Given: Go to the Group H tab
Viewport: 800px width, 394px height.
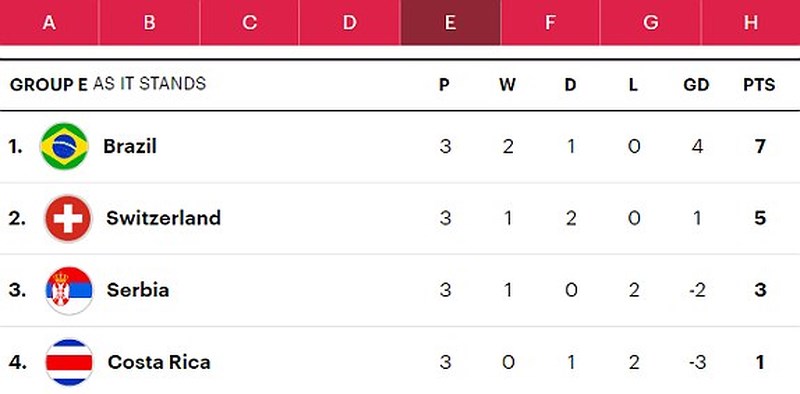Looking at the screenshot, I should [751, 22].
